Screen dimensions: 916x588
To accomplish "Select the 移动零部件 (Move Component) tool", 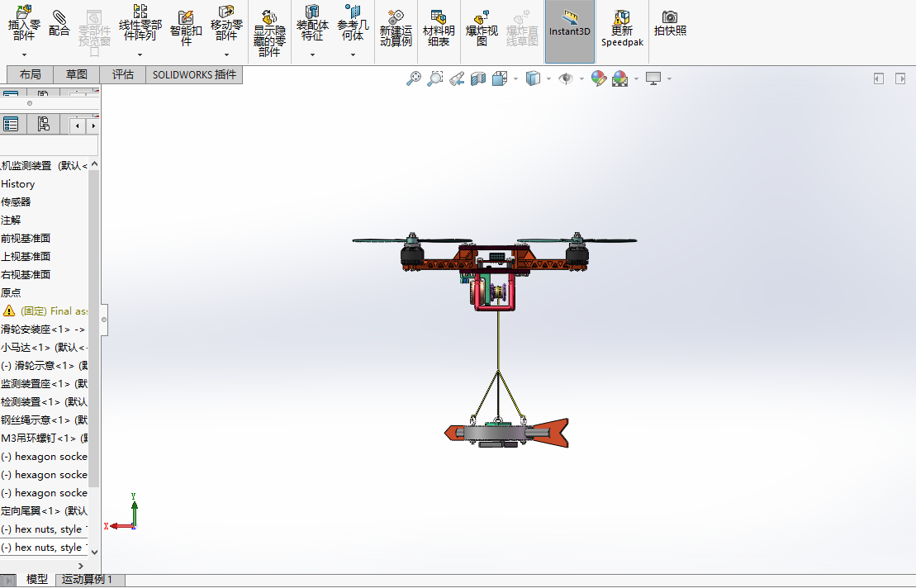I will click(x=226, y=23).
